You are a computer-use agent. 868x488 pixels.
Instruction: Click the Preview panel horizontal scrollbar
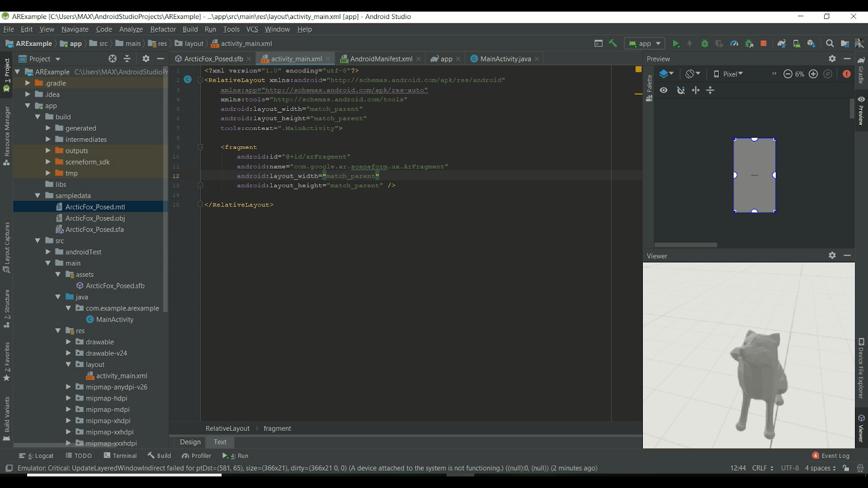(685, 245)
